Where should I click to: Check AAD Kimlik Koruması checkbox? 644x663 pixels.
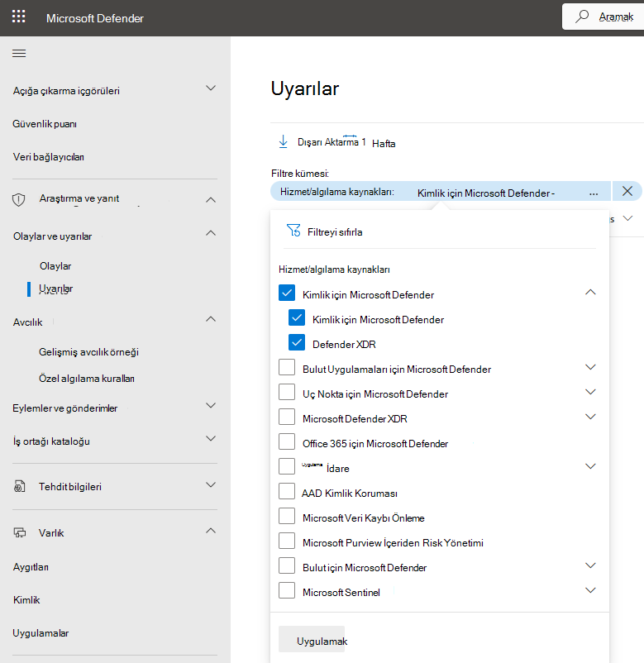tap(287, 491)
